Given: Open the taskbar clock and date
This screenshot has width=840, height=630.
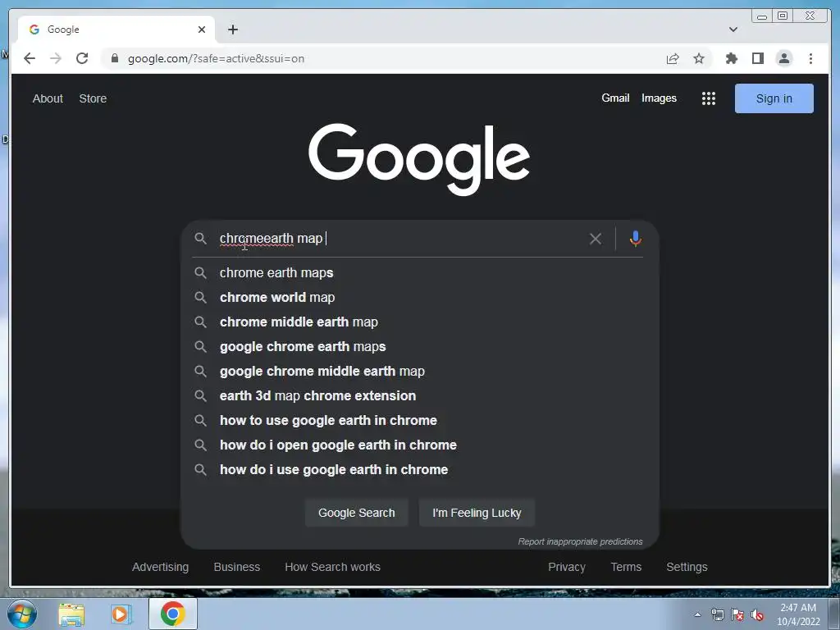Looking at the screenshot, I should tap(798, 614).
